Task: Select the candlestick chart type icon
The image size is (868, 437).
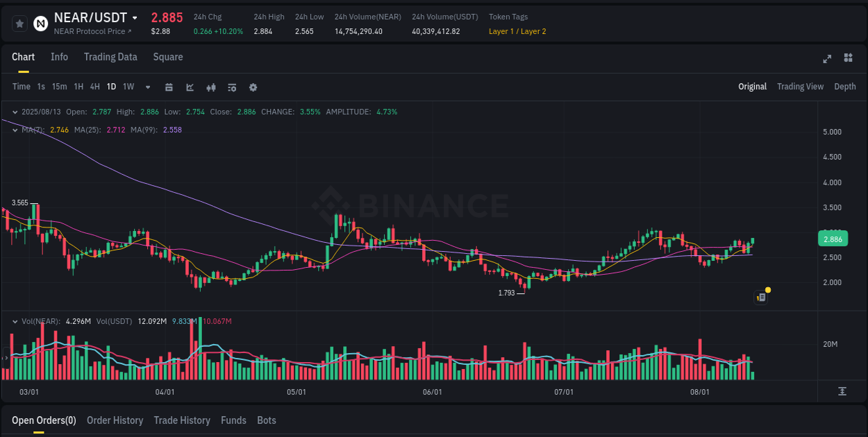Action: pyautogui.click(x=210, y=87)
